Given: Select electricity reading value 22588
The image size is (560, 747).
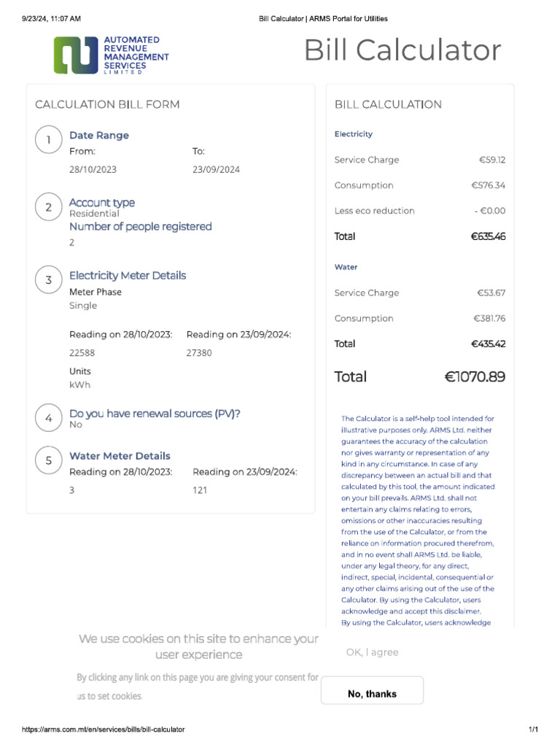Looking at the screenshot, I should (x=82, y=352).
